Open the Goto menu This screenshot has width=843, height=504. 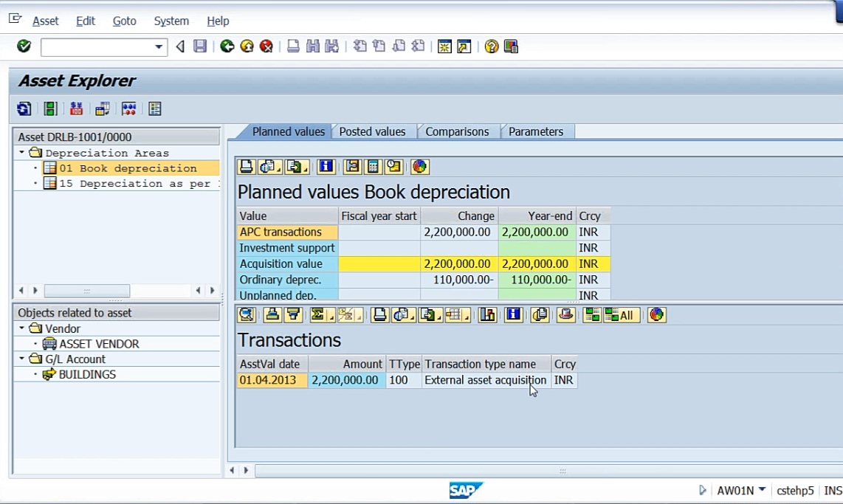click(124, 21)
